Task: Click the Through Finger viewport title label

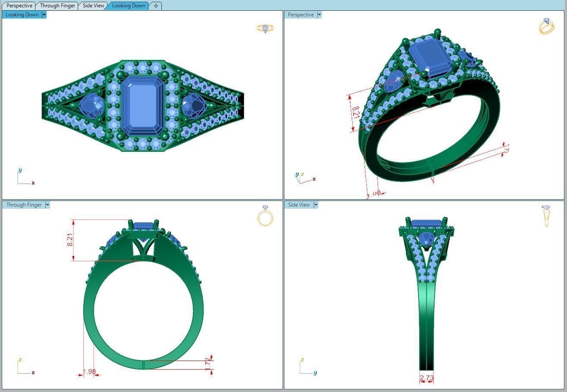Action: 24,205
